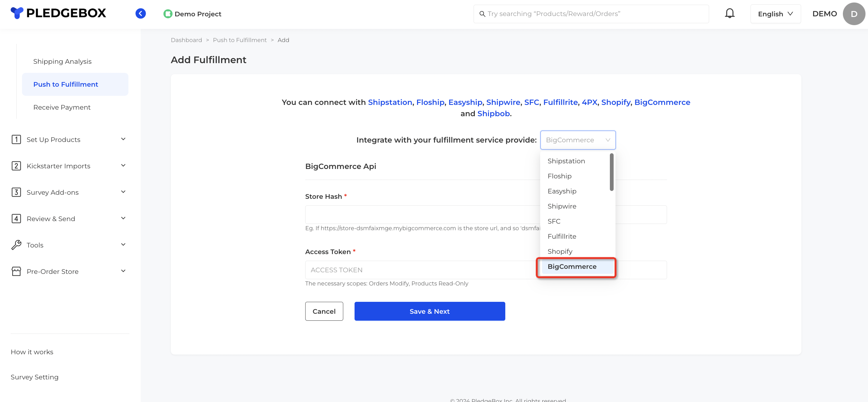The height and width of the screenshot is (402, 868).
Task: Click the Pre-Order Store shop icon
Action: point(16,271)
